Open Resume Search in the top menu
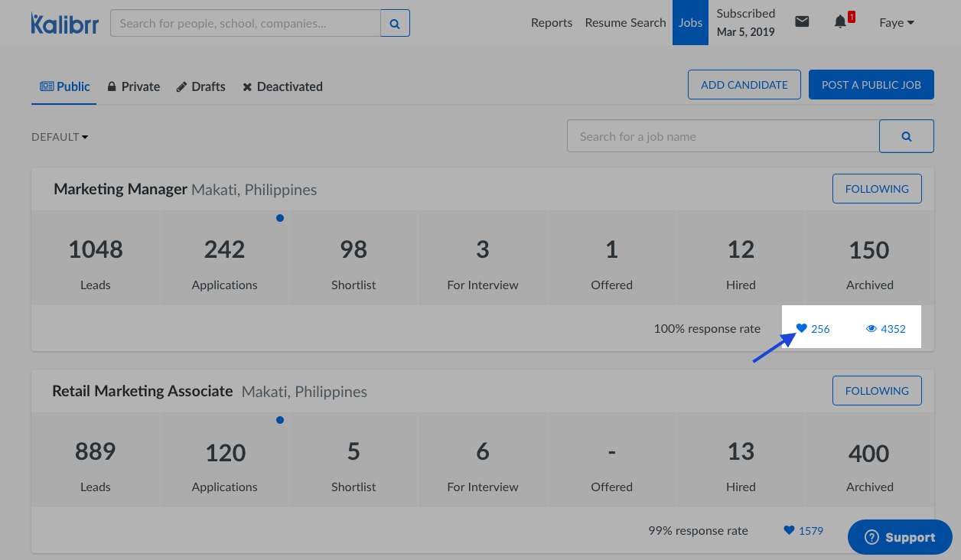Screen dimensions: 961x560 pos(625,23)
